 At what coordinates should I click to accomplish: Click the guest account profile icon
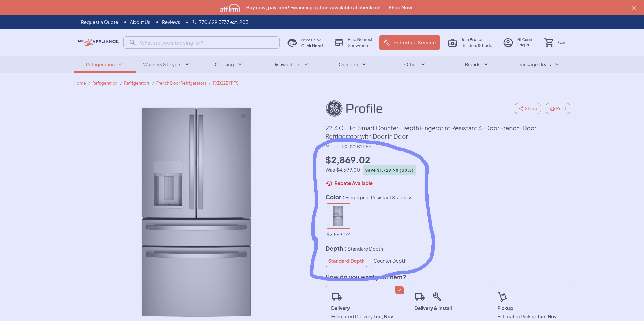point(508,43)
